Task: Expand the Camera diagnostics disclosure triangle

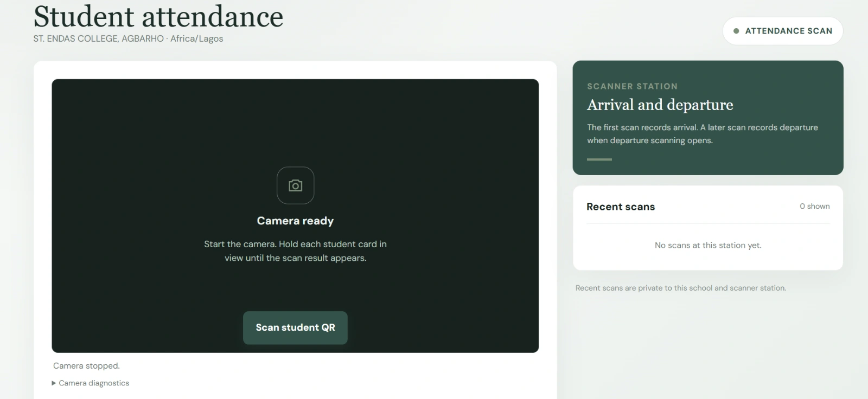Action: (x=54, y=383)
